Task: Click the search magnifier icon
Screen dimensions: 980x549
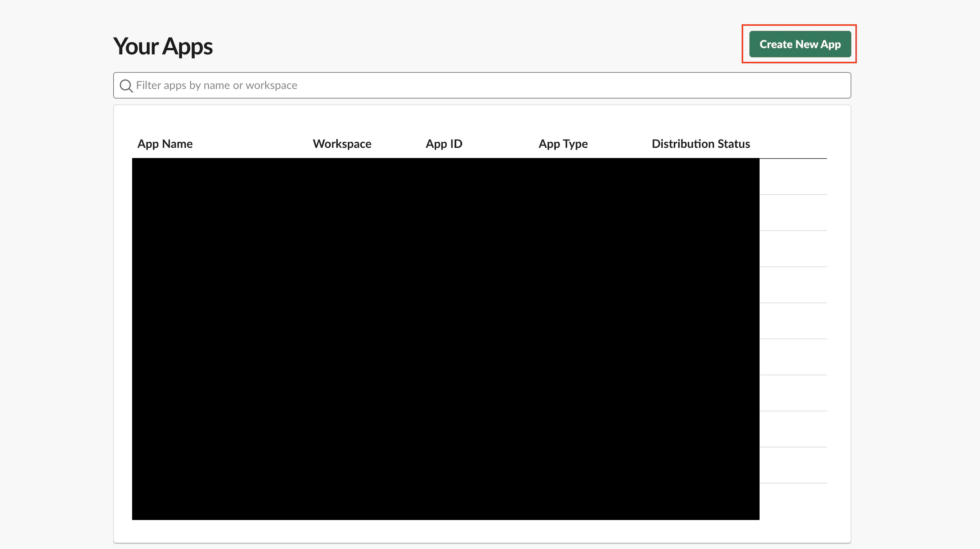Action: [126, 86]
